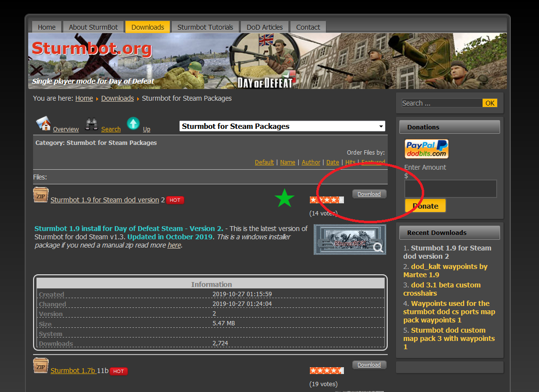
Task: Click the Recent Downloads panel header
Action: click(x=449, y=232)
